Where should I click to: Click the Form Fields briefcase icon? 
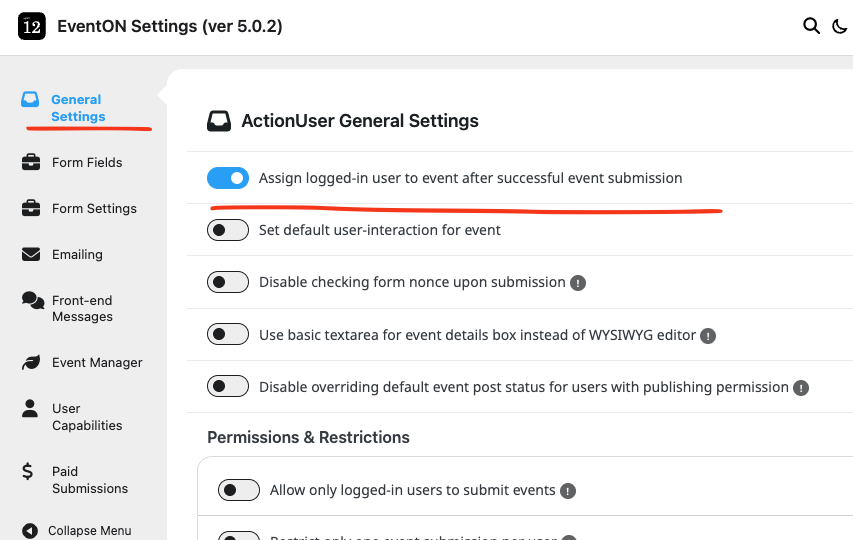click(31, 162)
